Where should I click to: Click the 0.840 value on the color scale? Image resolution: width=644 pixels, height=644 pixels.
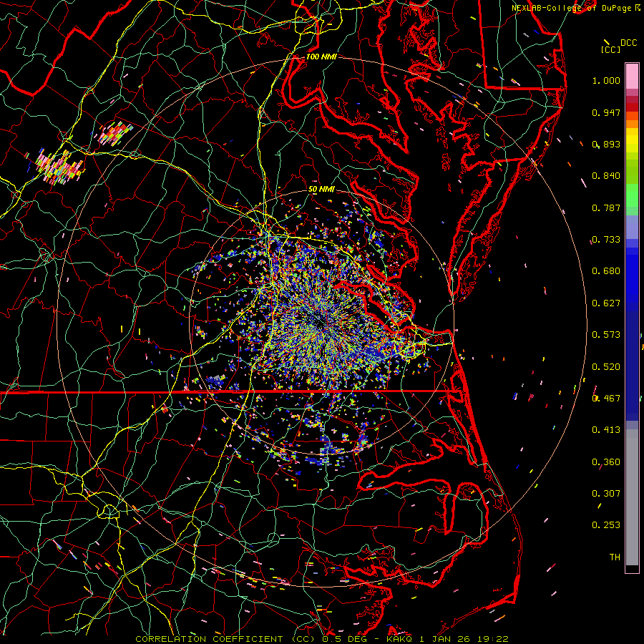click(606, 176)
